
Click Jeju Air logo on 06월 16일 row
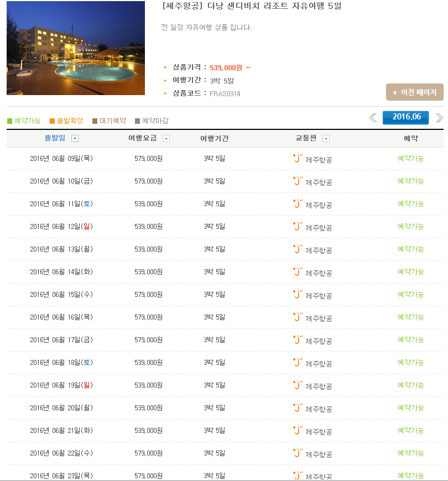[x=298, y=317]
